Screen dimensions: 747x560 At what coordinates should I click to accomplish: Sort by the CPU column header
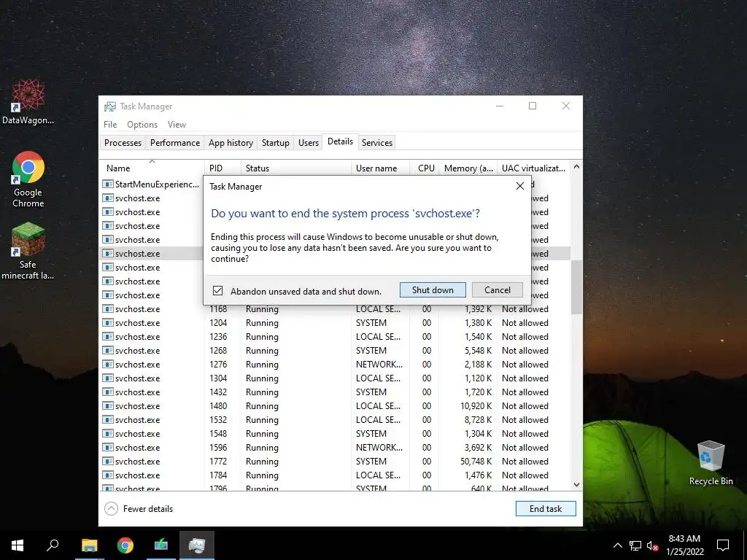click(x=425, y=168)
